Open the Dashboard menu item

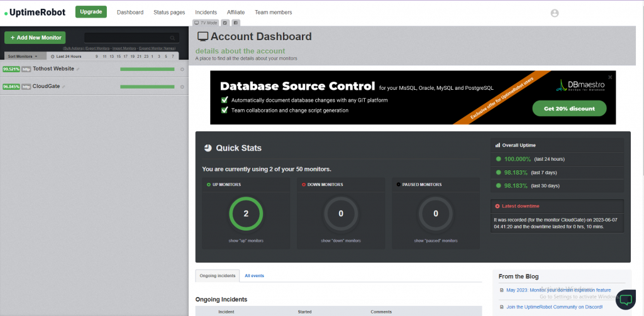coord(130,13)
